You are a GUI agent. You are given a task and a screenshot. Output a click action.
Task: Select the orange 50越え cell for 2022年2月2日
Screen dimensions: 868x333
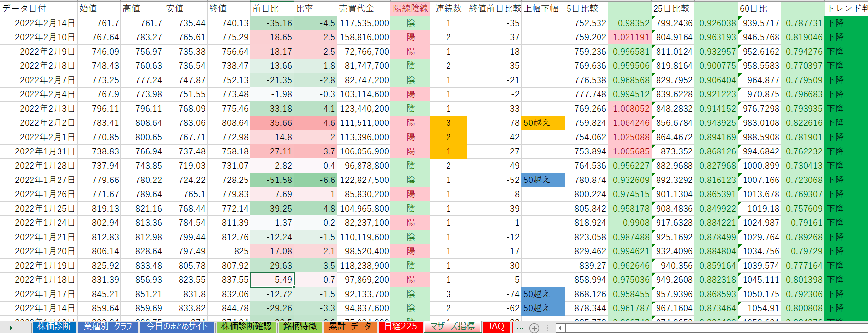543,123
